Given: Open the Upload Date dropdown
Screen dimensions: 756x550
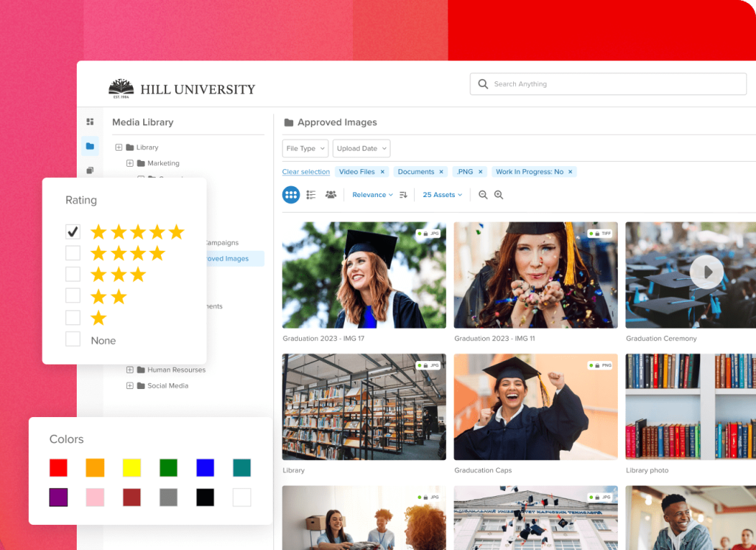Looking at the screenshot, I should point(361,148).
